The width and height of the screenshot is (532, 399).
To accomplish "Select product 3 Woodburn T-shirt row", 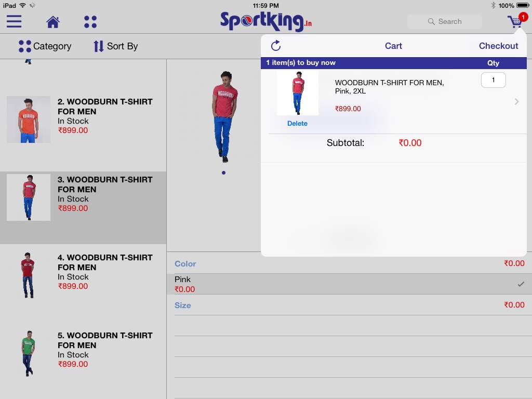I will pyautogui.click(x=83, y=208).
